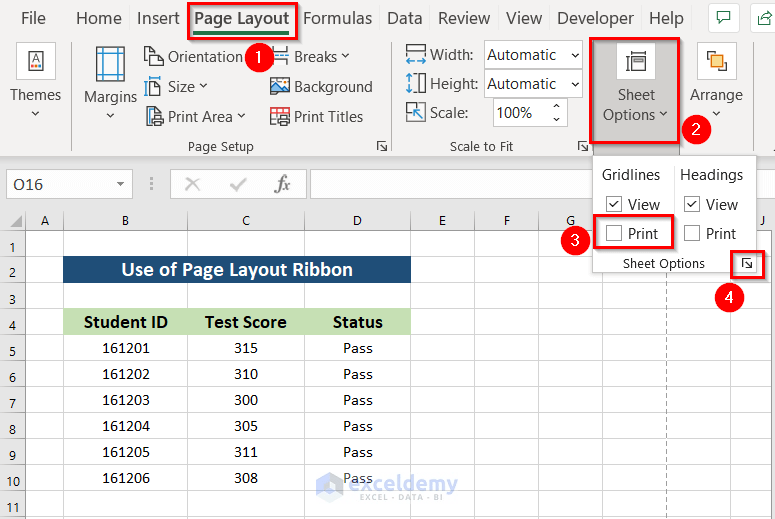The height and width of the screenshot is (519, 775).
Task: Open the Help tab
Action: click(x=666, y=18)
